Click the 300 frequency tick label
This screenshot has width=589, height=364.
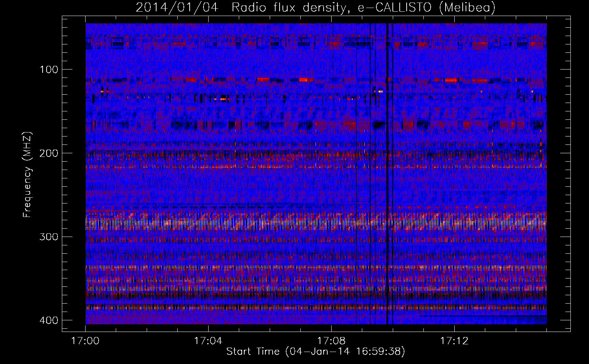point(48,237)
